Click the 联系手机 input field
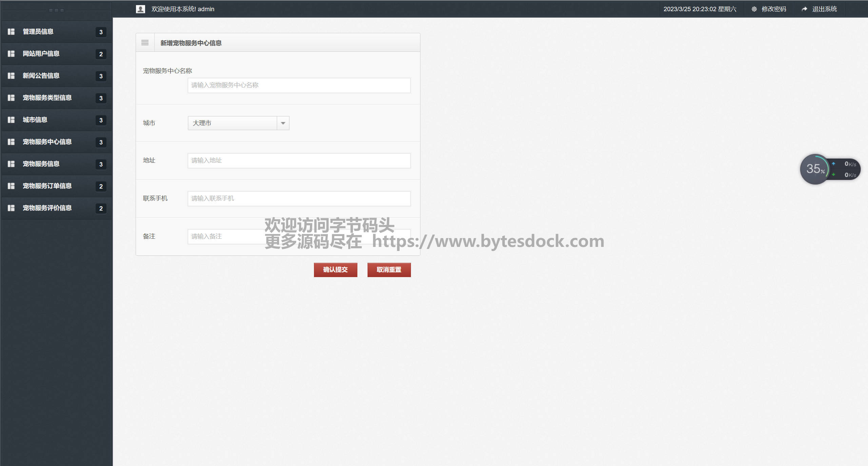The width and height of the screenshot is (868, 466). click(x=299, y=199)
